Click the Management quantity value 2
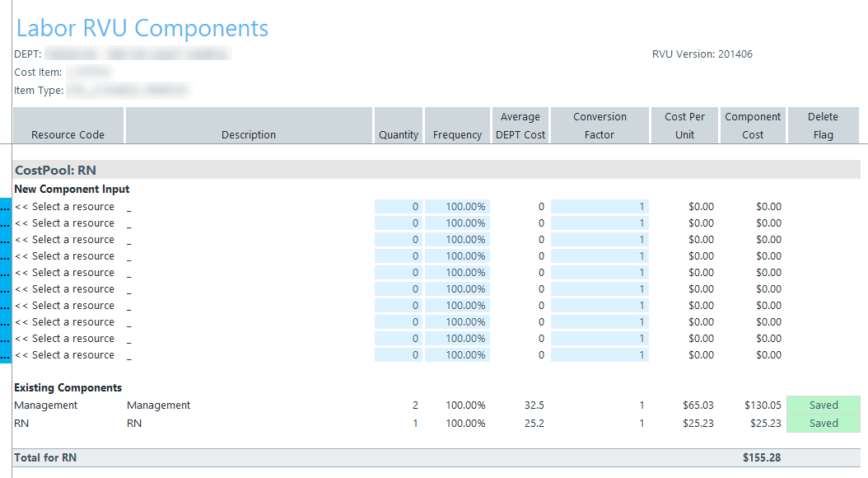This screenshot has height=478, width=868. pyautogui.click(x=415, y=405)
